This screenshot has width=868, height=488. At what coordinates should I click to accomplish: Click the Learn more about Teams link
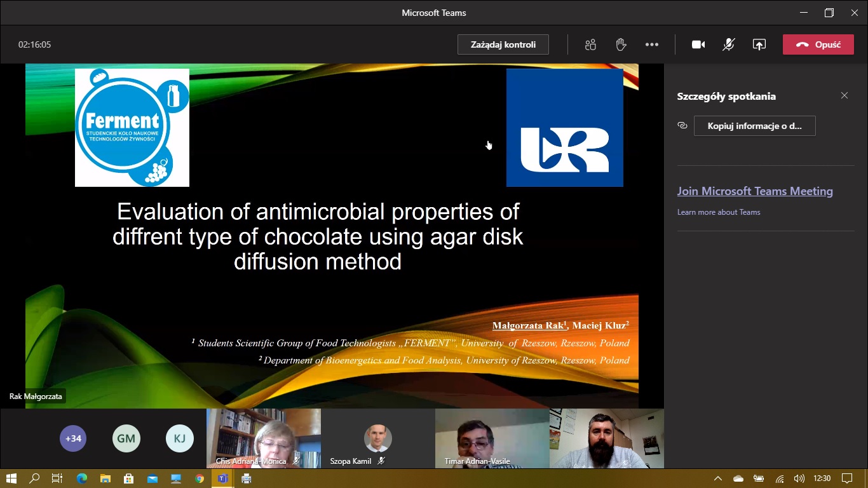719,212
